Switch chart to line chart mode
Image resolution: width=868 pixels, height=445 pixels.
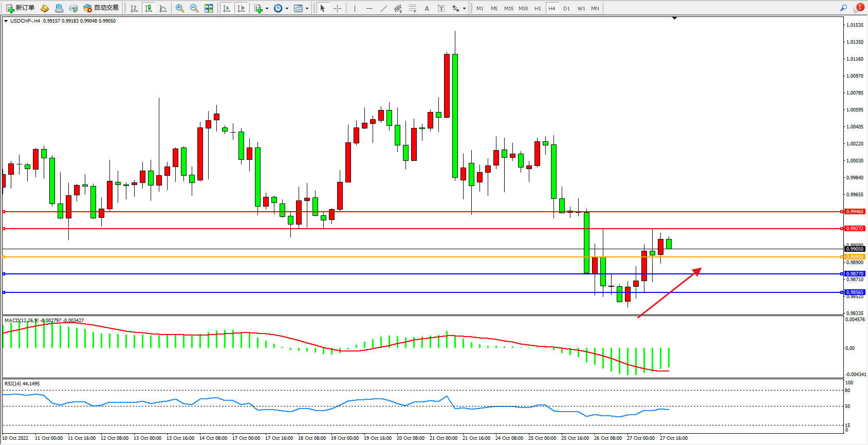(x=163, y=8)
